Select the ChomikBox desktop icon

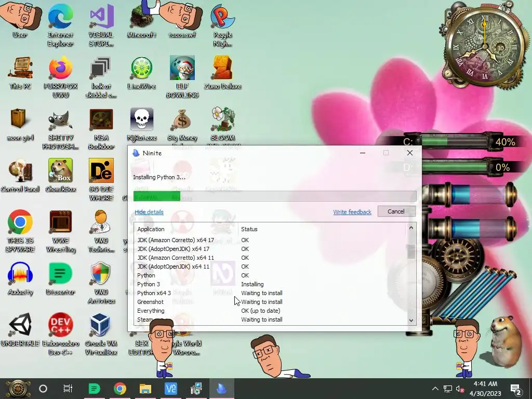(60, 175)
